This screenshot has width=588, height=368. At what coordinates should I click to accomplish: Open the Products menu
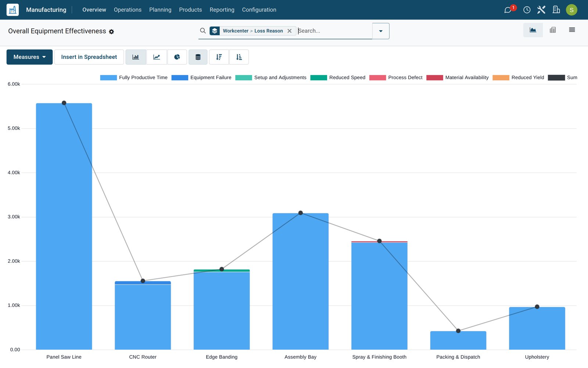click(190, 10)
